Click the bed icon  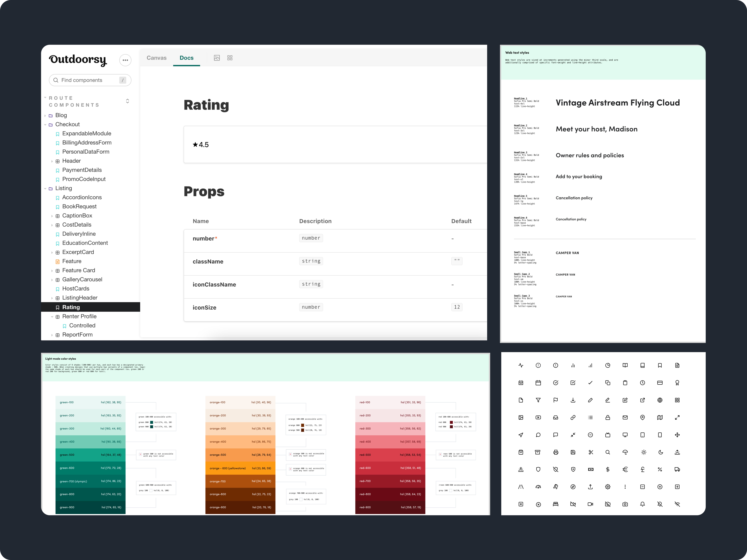555,504
